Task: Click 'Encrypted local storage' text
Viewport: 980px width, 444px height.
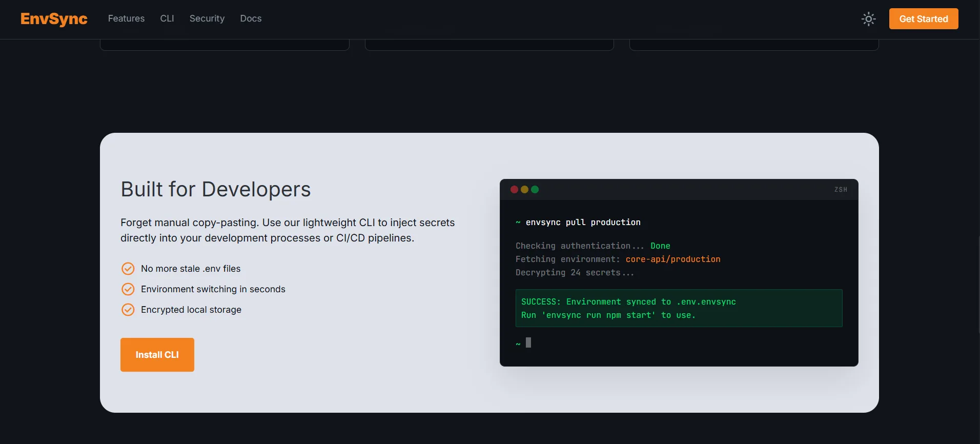Action: point(191,310)
